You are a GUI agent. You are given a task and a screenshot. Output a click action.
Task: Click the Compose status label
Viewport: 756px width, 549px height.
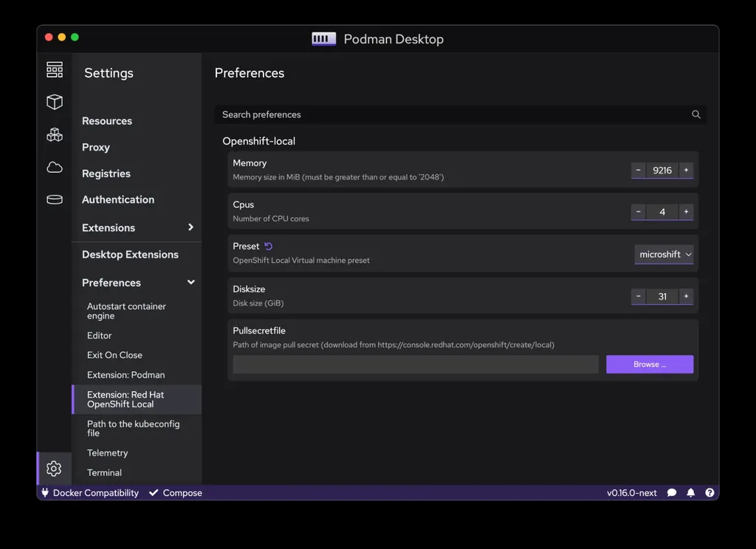click(x=182, y=493)
